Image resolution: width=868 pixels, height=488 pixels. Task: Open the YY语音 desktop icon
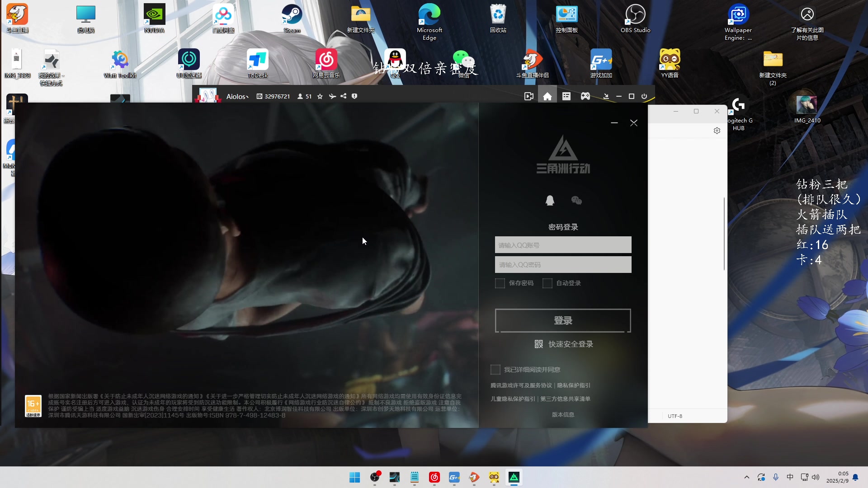click(x=670, y=64)
